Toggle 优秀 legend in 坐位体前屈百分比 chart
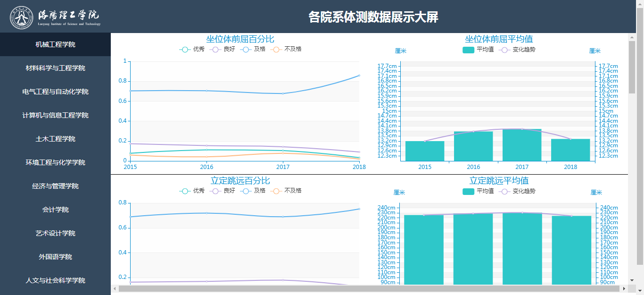 (192, 49)
